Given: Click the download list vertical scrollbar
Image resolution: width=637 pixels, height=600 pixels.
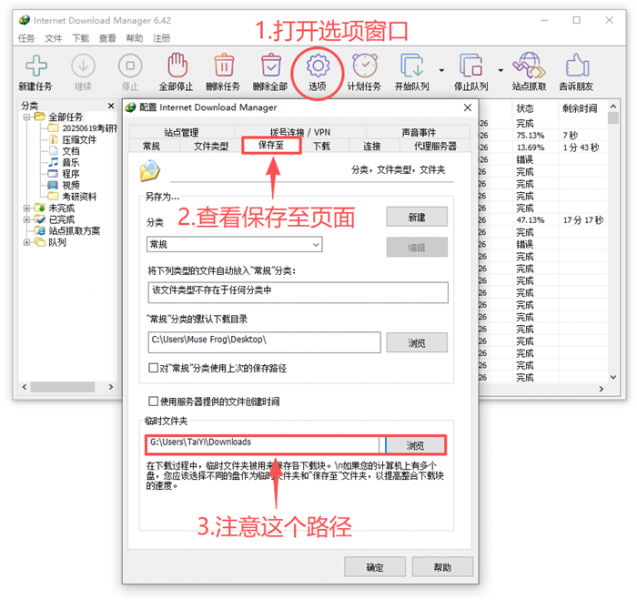Looking at the screenshot, I should pos(613,242).
